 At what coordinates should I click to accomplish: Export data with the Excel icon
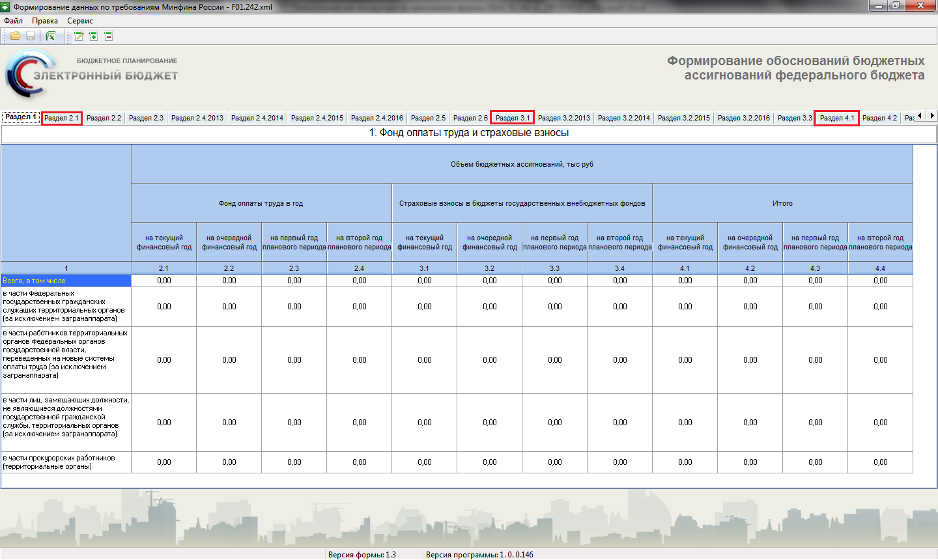pos(51,36)
